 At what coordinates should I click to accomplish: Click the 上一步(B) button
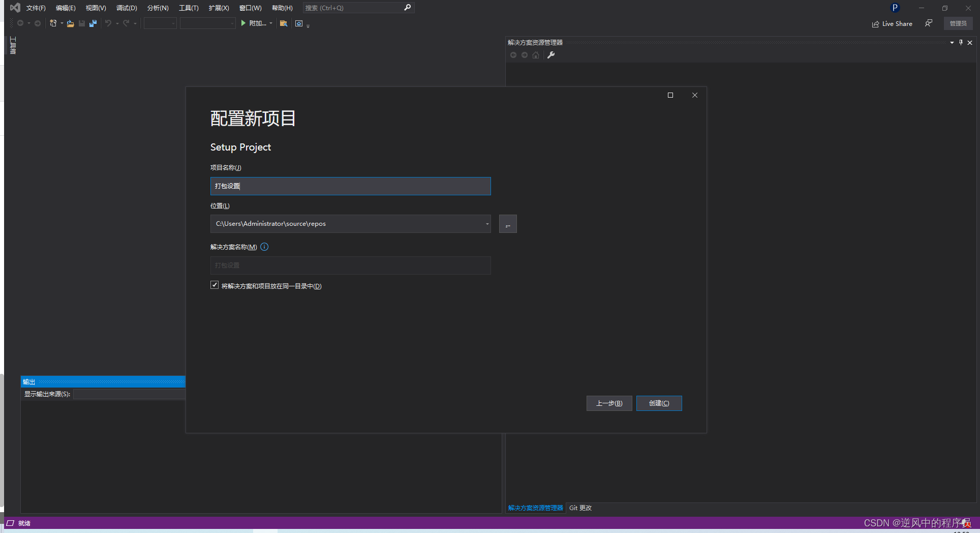[609, 403]
